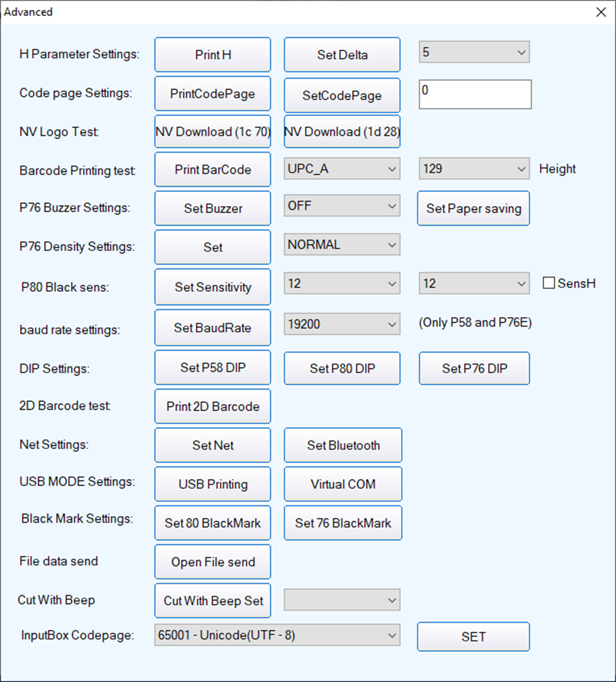Click the Set BaudRate button
This screenshot has height=682, width=616.
tap(212, 327)
